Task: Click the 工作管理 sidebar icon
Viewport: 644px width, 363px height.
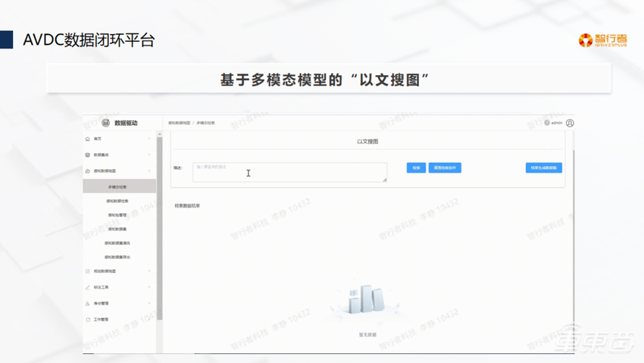Action: tap(88, 320)
